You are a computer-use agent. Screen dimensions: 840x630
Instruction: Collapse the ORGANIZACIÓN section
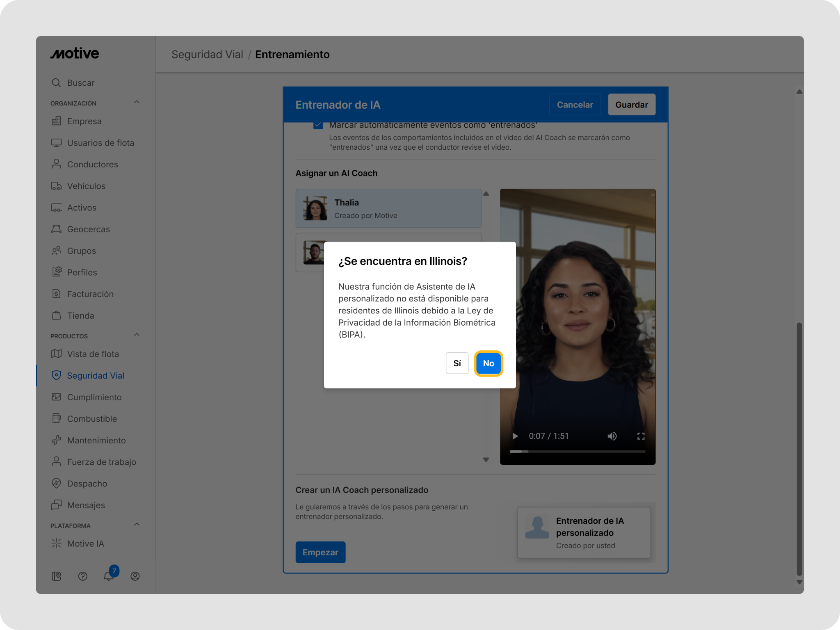pos(137,102)
